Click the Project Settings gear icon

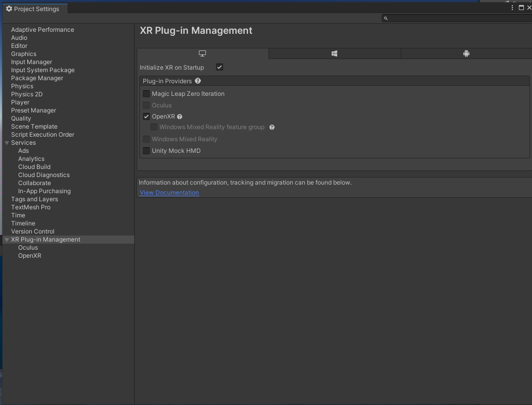tap(9, 9)
